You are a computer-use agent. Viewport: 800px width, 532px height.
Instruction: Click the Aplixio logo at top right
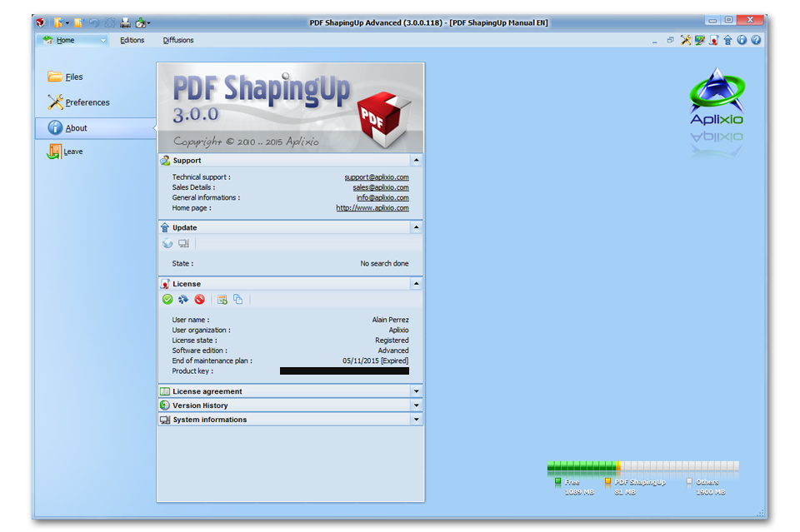click(717, 97)
